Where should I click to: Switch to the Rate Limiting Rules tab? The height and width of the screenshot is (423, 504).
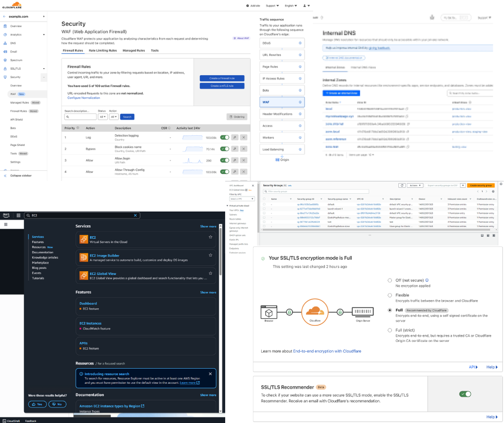coord(102,50)
